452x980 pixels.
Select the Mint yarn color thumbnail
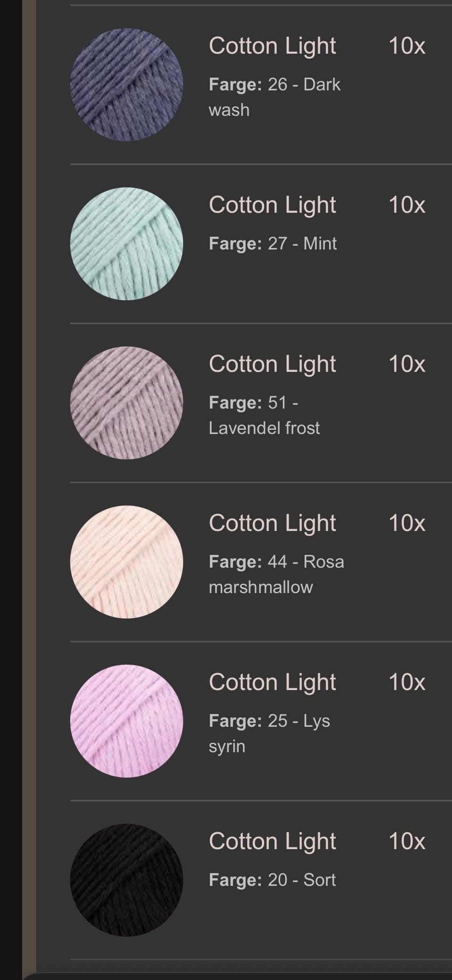[127, 244]
